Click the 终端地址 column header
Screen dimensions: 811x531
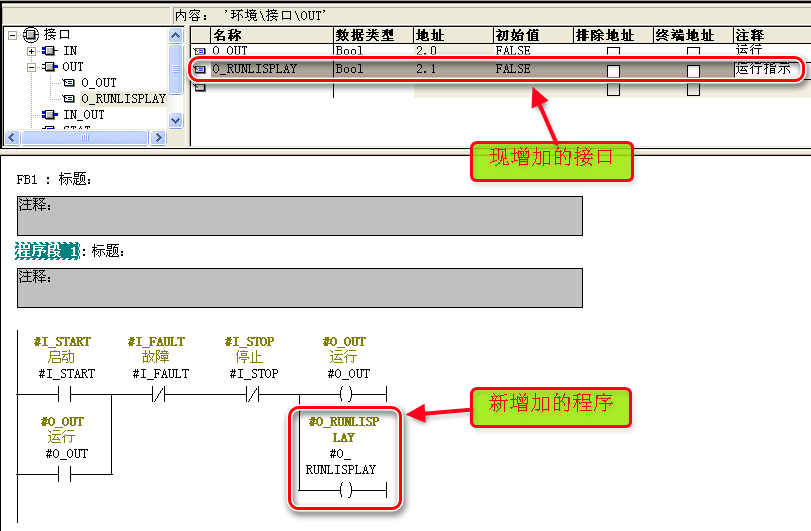click(693, 35)
